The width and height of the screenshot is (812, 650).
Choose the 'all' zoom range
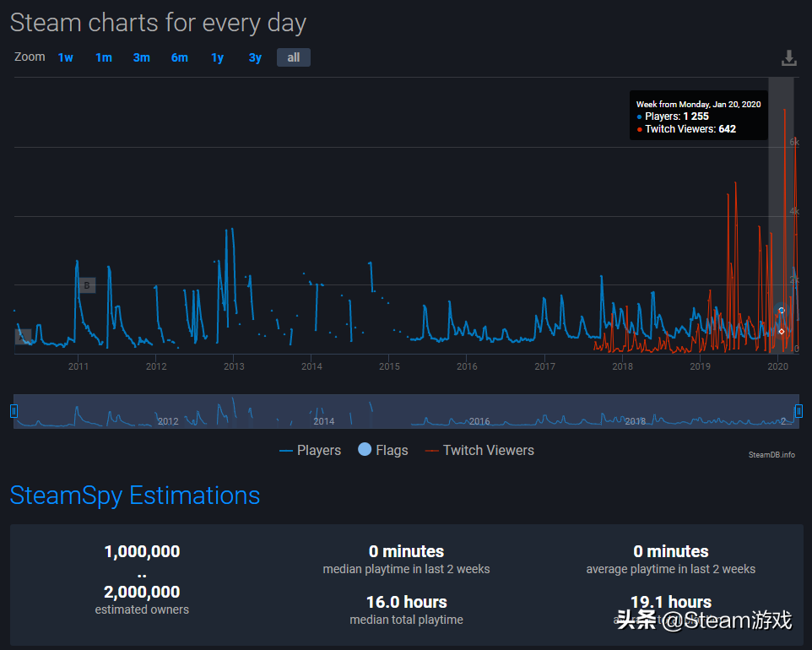tap(294, 57)
